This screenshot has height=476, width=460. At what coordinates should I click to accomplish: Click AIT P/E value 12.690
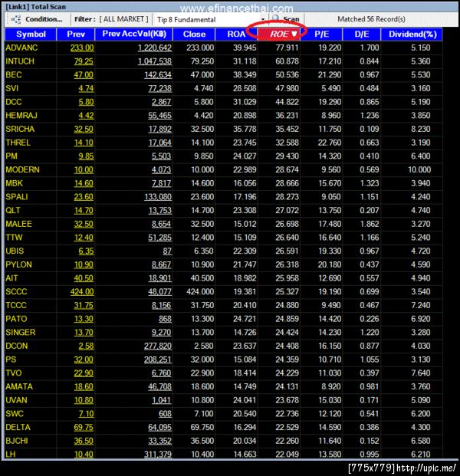tap(330, 278)
